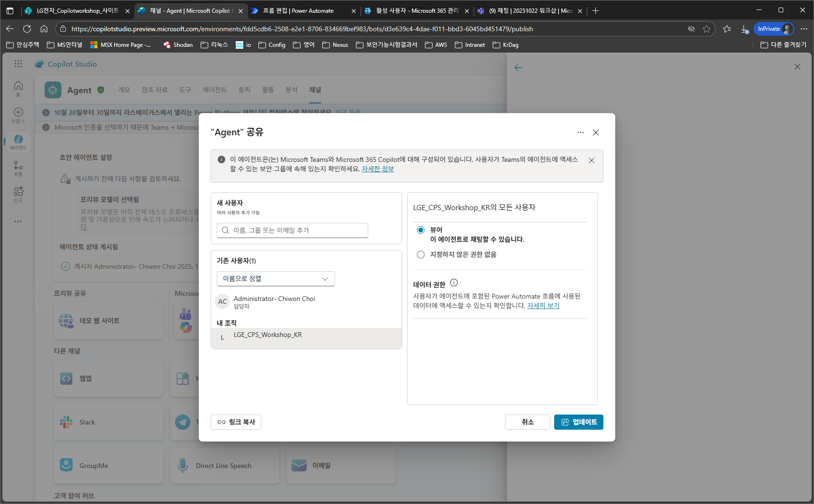Viewport: 814px width, 504px height.
Task: Switch to the 개요 tab
Action: pyautogui.click(x=124, y=90)
